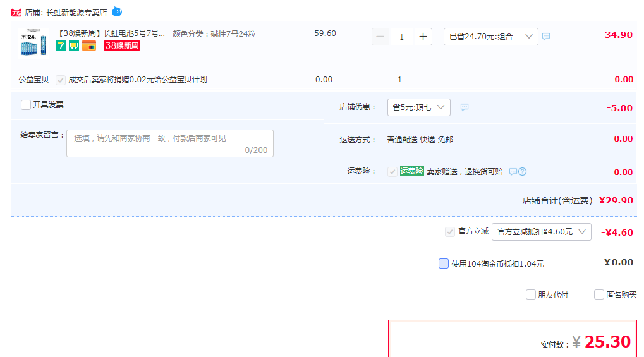644x357 pixels.
Task: Click the green 运费险 label
Action: [411, 171]
